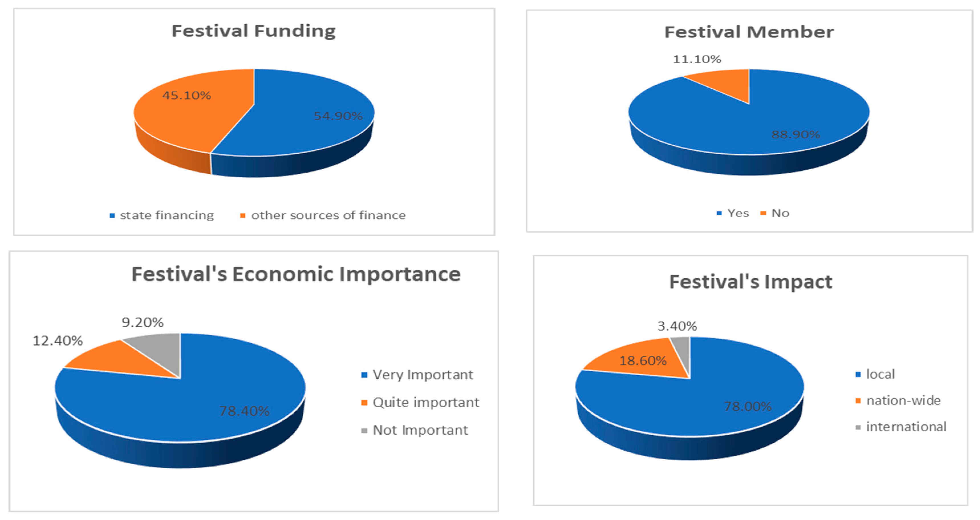This screenshot has height=520, width=980.
Task: Select the Festival Member chart title
Action: pyautogui.click(x=749, y=32)
